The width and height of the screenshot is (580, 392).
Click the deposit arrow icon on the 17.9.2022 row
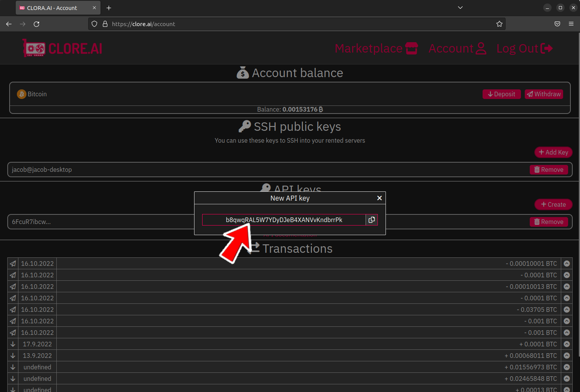tap(13, 344)
